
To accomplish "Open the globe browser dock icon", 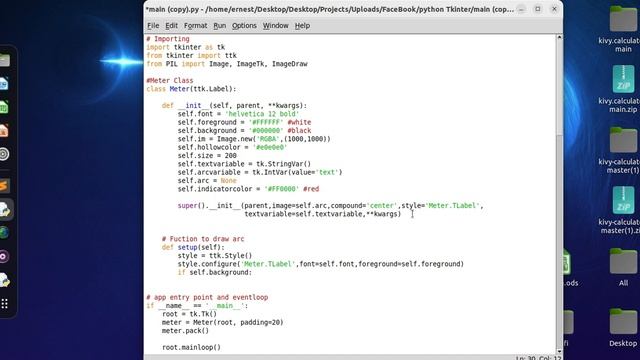I will [4, 233].
